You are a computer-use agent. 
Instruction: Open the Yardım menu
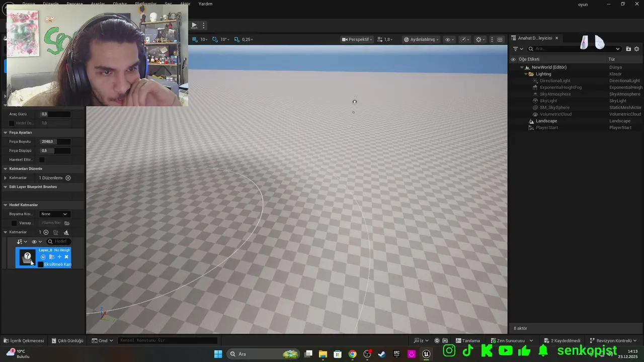(205, 4)
